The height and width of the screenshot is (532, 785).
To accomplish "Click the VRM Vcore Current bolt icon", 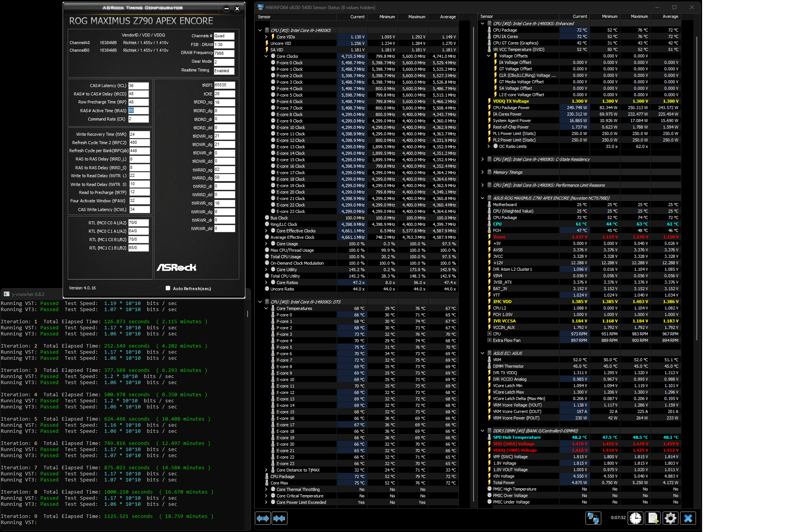I will pos(489,411).
